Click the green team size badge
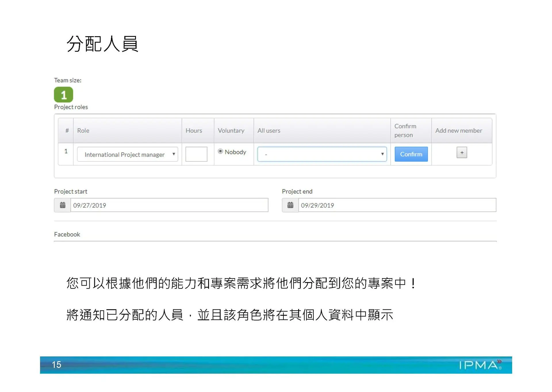Image resolution: width=552 pixels, height=392 pixels. [x=64, y=95]
